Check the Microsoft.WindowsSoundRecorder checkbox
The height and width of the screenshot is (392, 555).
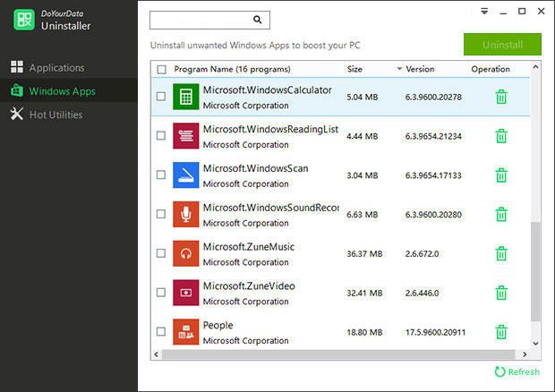pos(161,214)
